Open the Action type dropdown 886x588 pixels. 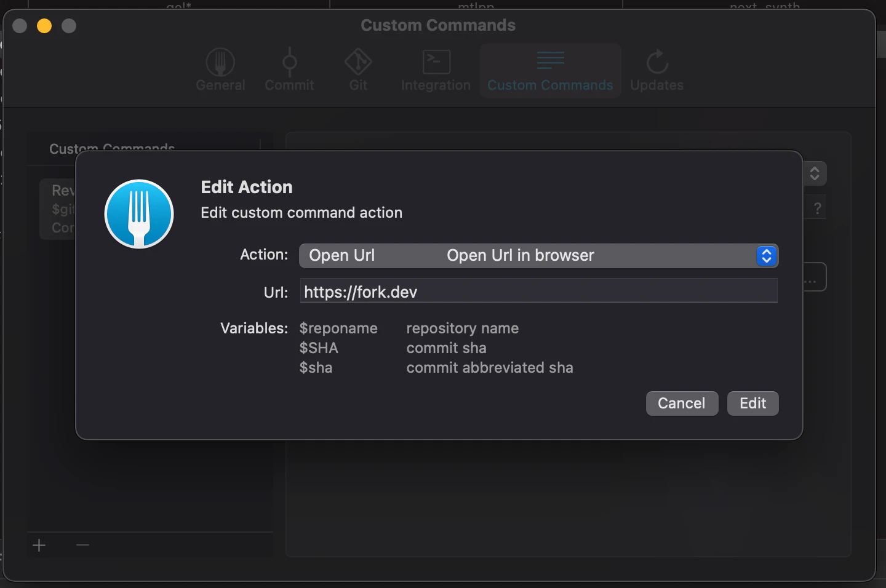tap(538, 255)
